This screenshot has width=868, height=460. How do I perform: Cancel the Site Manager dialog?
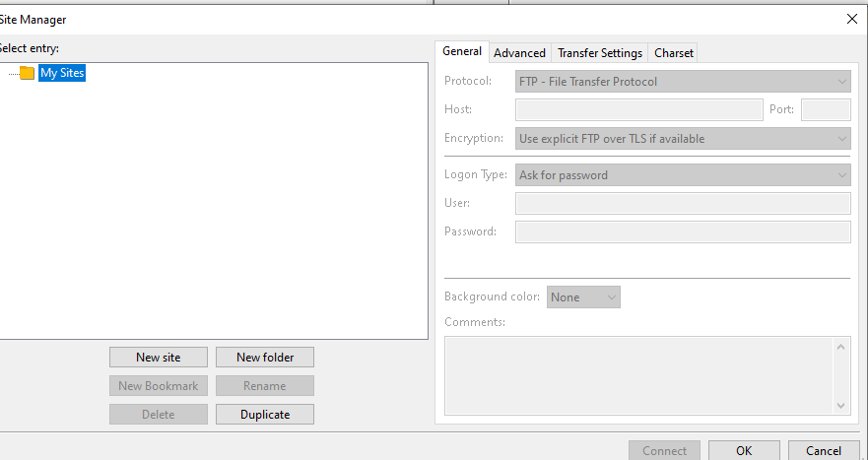pyautogui.click(x=824, y=450)
